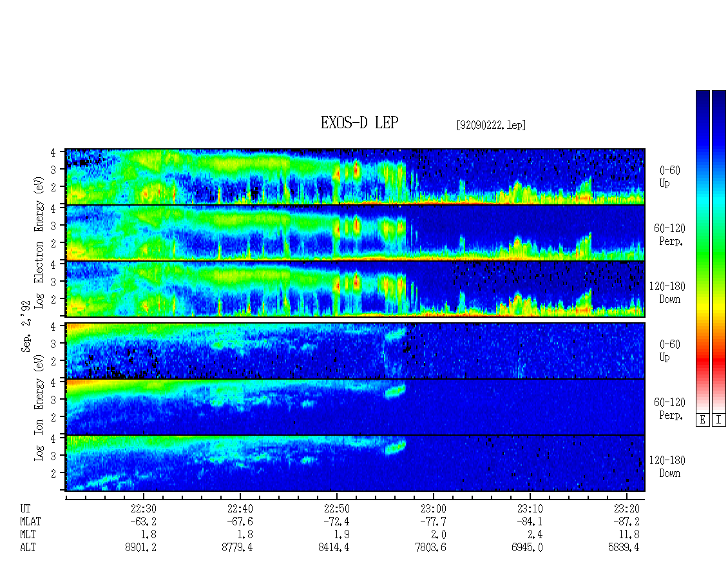Select the MLAT value '-72.4'
This screenshot has height=564, width=728.
pos(336,521)
